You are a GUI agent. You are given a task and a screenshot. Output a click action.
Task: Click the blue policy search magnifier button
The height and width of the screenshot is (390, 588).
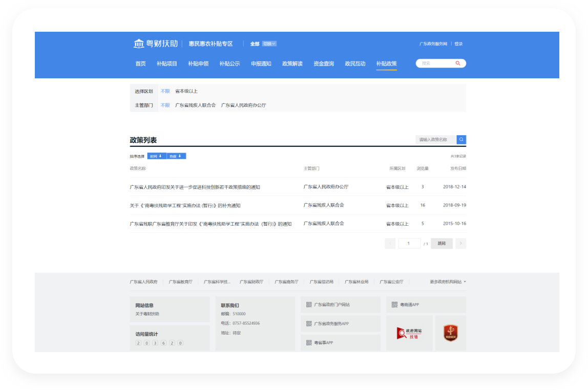tap(461, 139)
